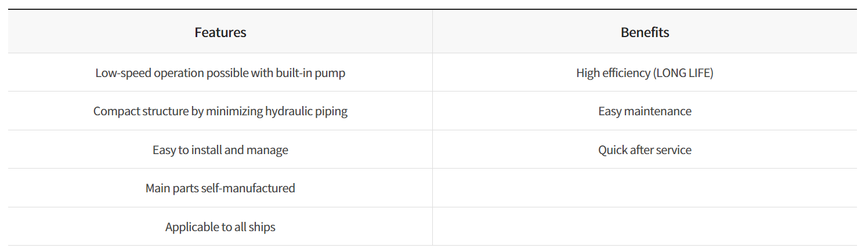The height and width of the screenshot is (252, 868).
Task: Click the 'Applicable to all ships' cell
Action: (220, 227)
